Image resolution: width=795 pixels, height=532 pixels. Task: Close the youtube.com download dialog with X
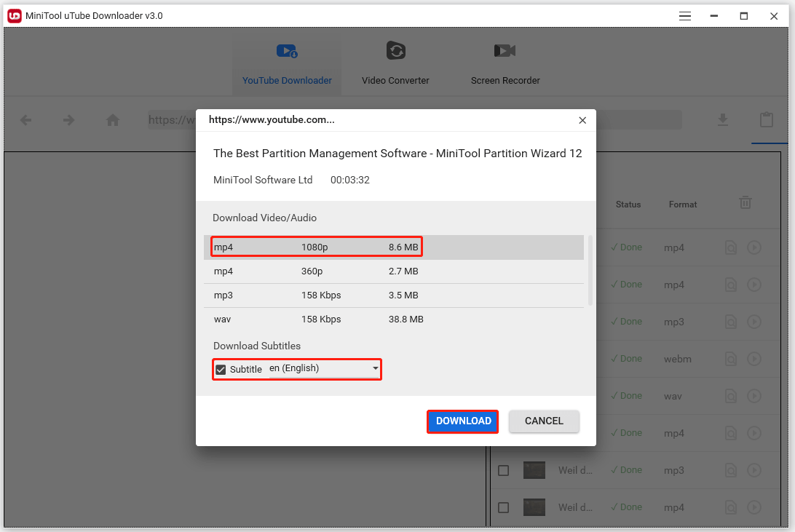tap(582, 120)
